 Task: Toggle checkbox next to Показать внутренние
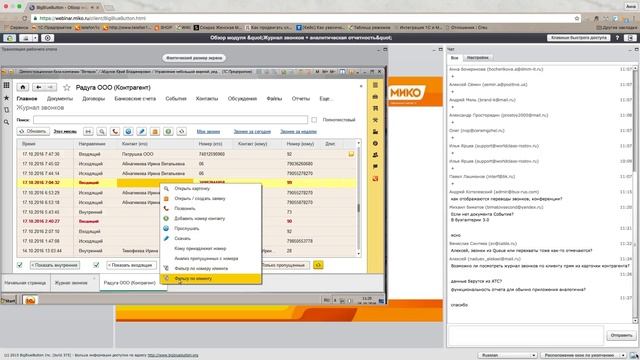click(x=20, y=265)
